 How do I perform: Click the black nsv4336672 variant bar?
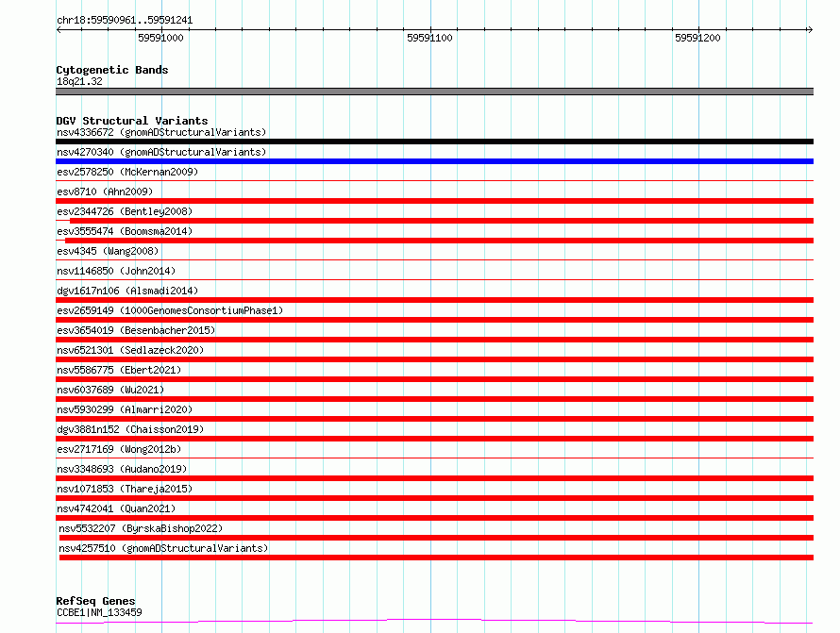coord(434,142)
